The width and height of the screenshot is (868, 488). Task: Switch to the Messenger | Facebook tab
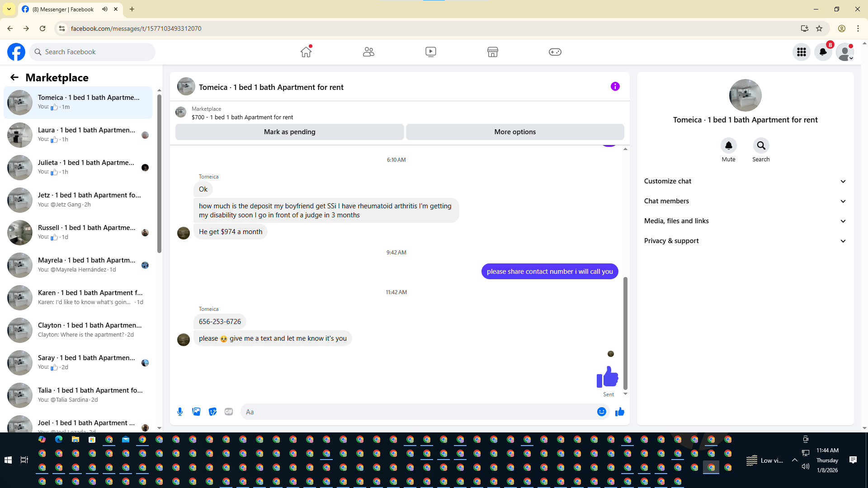click(71, 9)
